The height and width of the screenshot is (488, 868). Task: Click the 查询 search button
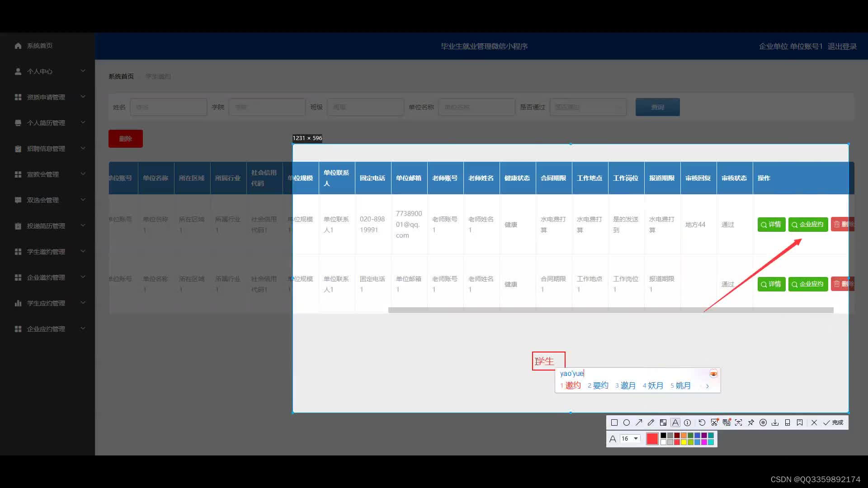(x=657, y=107)
